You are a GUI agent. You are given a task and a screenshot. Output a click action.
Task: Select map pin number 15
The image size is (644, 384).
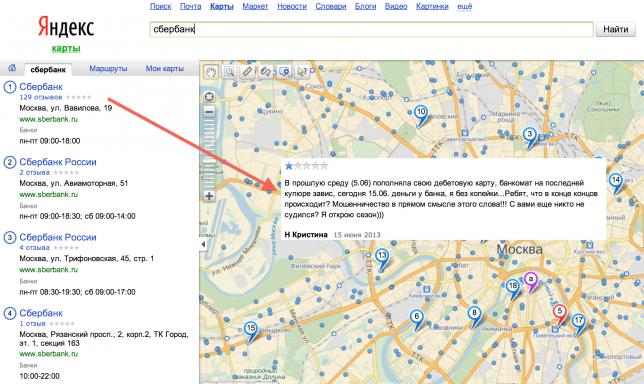click(x=251, y=330)
